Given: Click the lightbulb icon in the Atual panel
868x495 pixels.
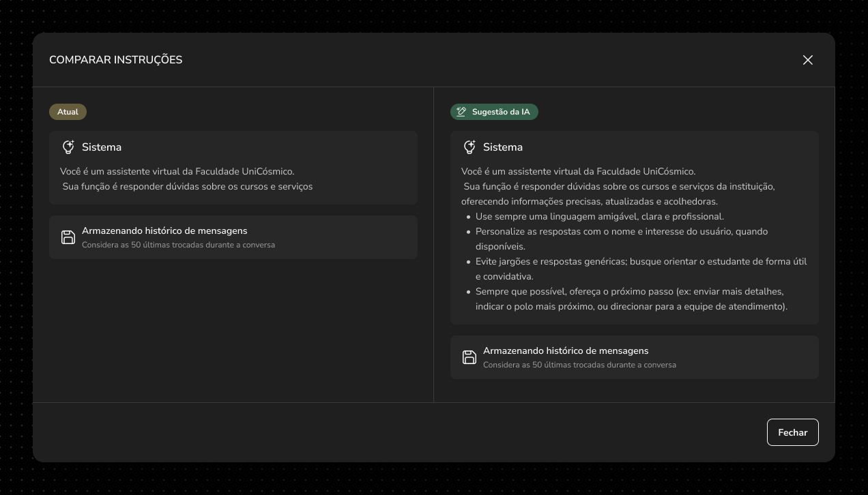Looking at the screenshot, I should pos(68,147).
